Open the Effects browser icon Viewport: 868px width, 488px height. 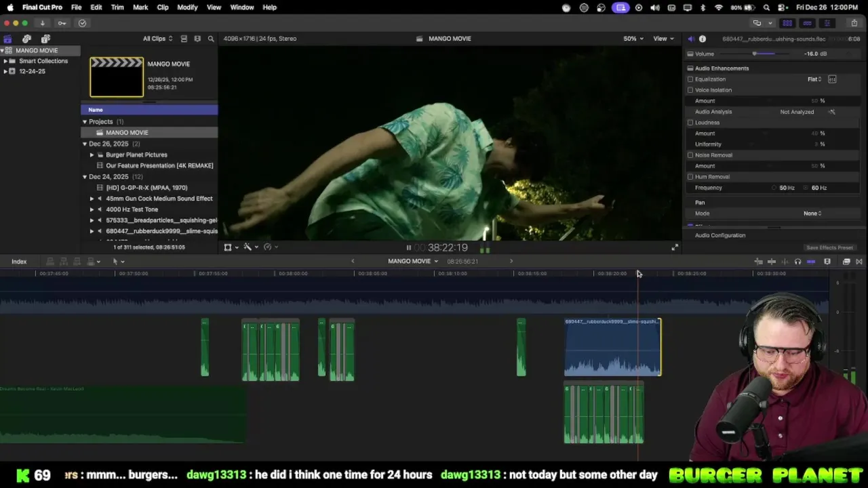[x=846, y=262]
